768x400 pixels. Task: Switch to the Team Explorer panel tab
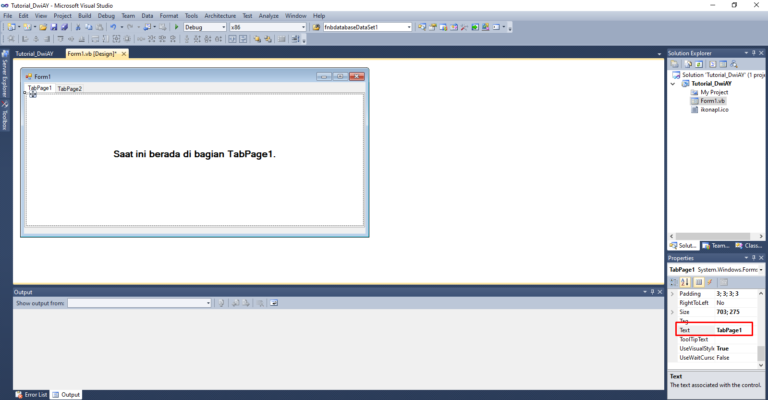(716, 246)
